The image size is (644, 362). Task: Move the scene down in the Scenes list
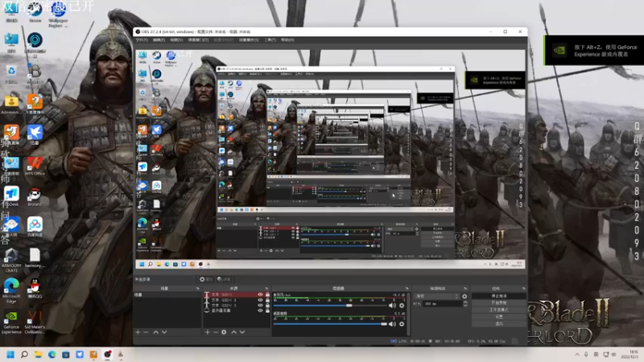click(x=164, y=332)
